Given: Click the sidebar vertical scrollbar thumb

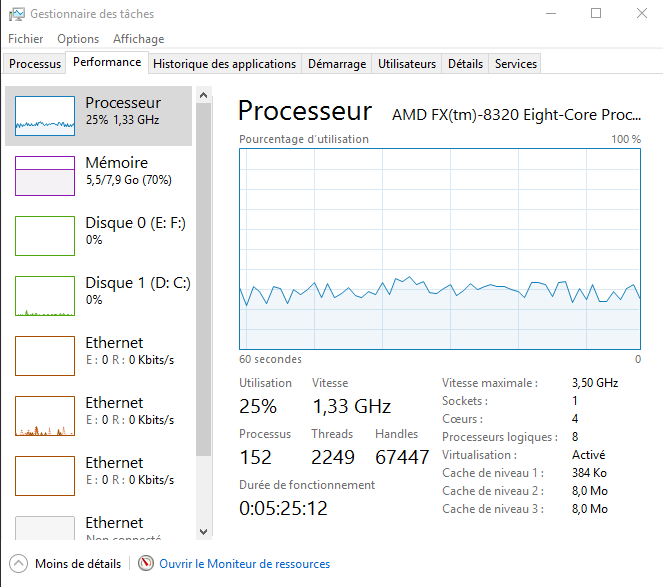Looking at the screenshot, I should coord(203,280).
